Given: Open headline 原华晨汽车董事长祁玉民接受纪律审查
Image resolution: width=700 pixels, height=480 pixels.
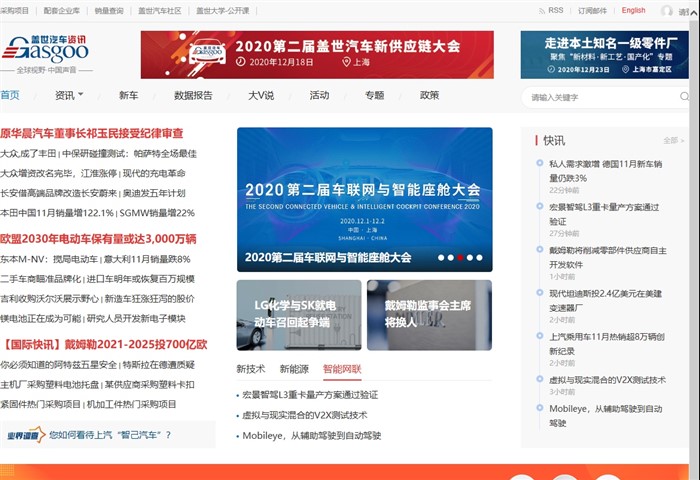Looking at the screenshot, I should (x=92, y=133).
